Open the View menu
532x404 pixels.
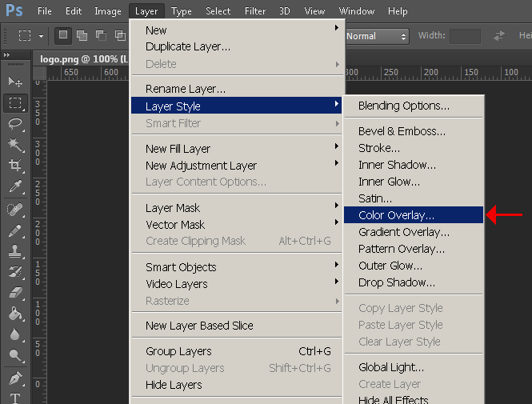click(314, 11)
